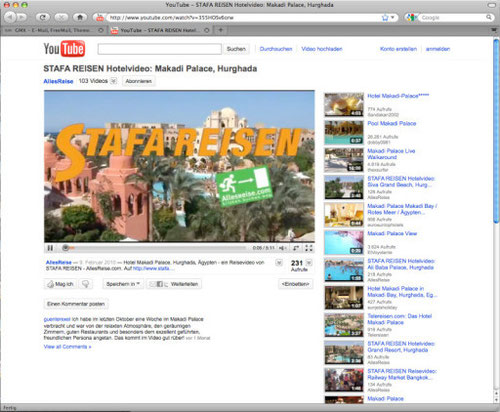The height and width of the screenshot is (412, 500).
Task: Open the Durchsuchen menu link
Action: [x=276, y=49]
